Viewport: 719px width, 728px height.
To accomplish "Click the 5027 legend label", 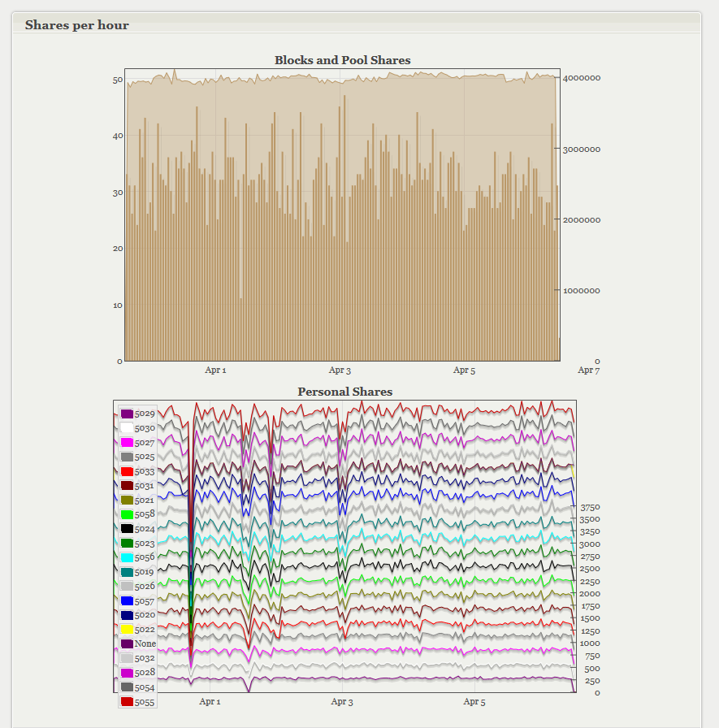I will (145, 443).
